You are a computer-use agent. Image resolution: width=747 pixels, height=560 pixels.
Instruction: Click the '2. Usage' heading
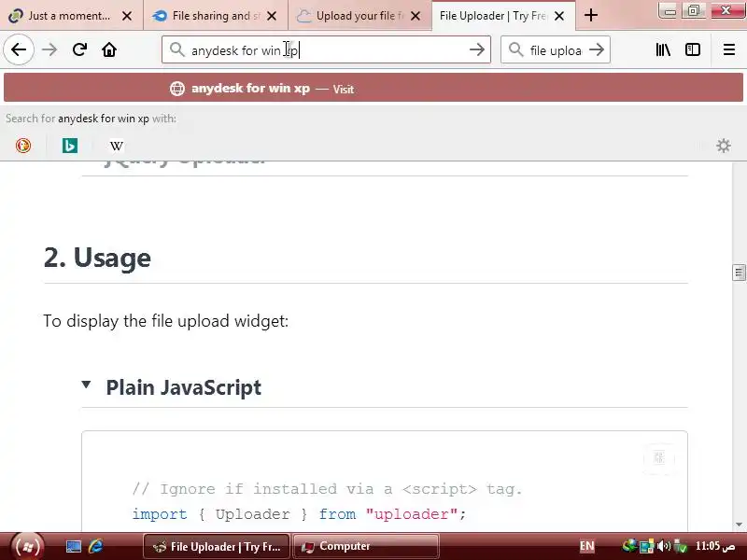point(97,258)
